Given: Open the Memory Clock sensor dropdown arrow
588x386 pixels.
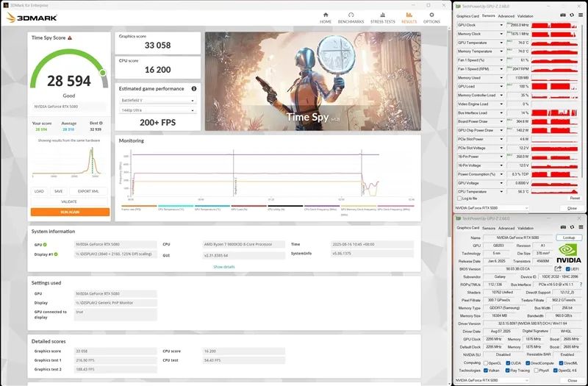Looking at the screenshot, I should point(501,34).
